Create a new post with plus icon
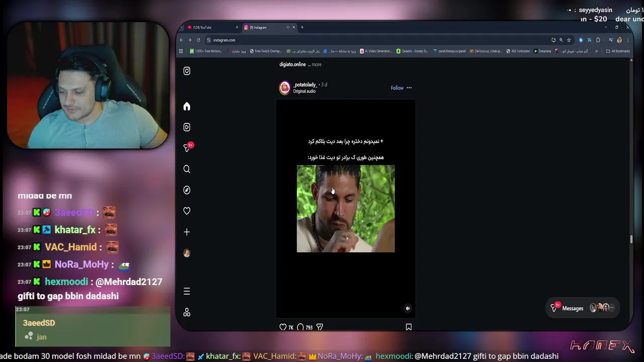The image size is (644, 362). 187,232
